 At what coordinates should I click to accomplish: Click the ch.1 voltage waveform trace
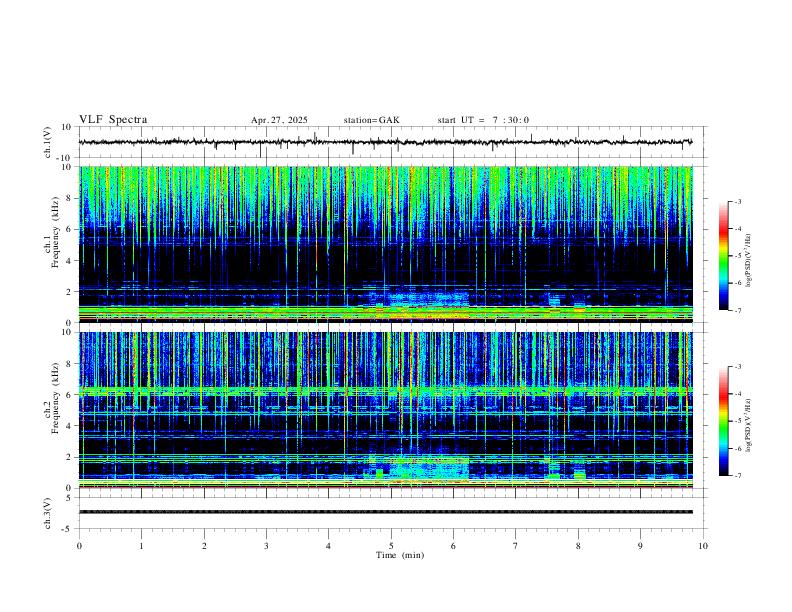click(385, 142)
